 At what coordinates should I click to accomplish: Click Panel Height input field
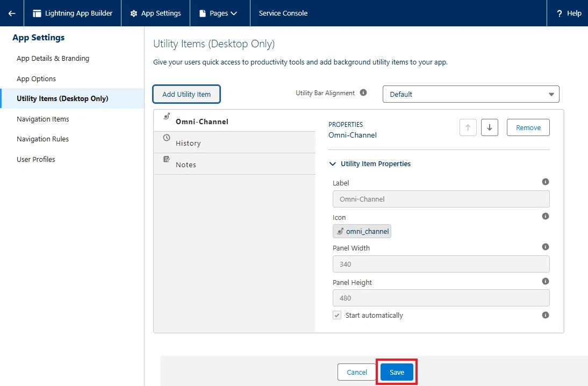tap(441, 298)
